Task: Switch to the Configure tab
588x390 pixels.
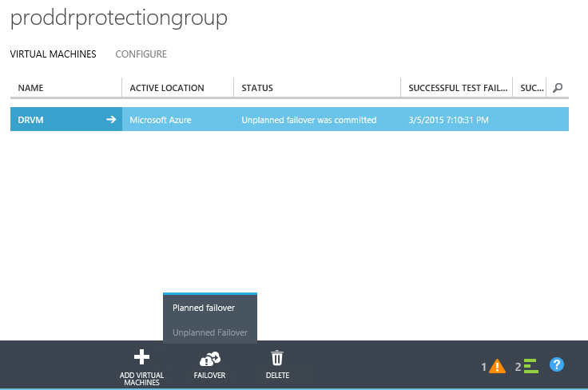Action: click(x=141, y=54)
